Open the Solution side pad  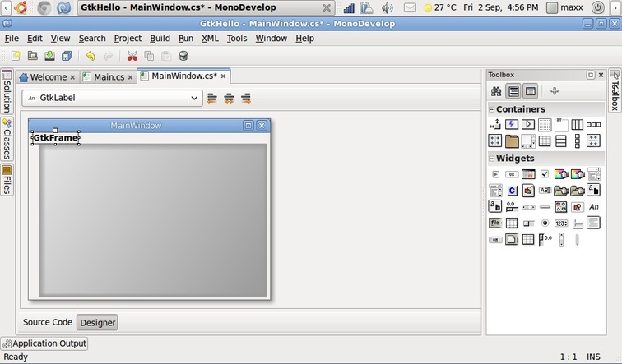tap(7, 91)
